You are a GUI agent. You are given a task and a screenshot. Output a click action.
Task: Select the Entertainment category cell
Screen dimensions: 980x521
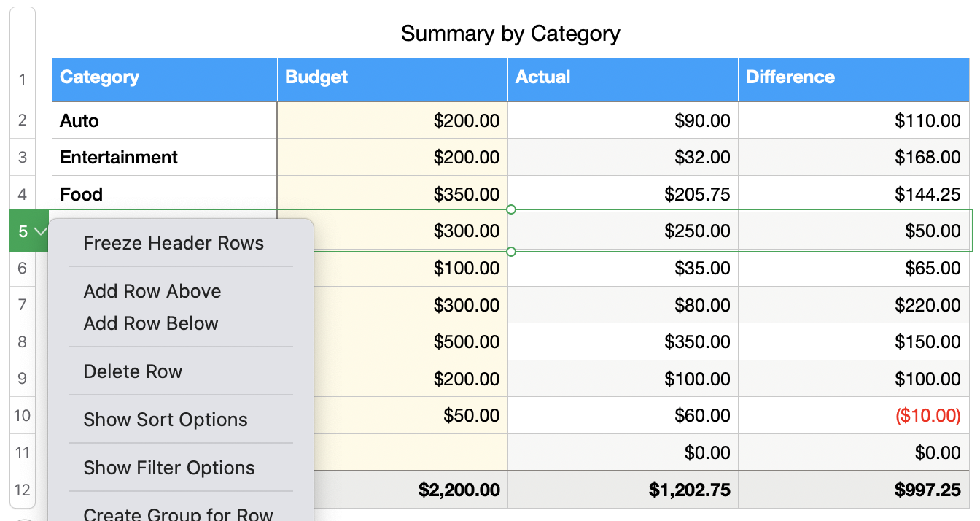click(x=164, y=158)
